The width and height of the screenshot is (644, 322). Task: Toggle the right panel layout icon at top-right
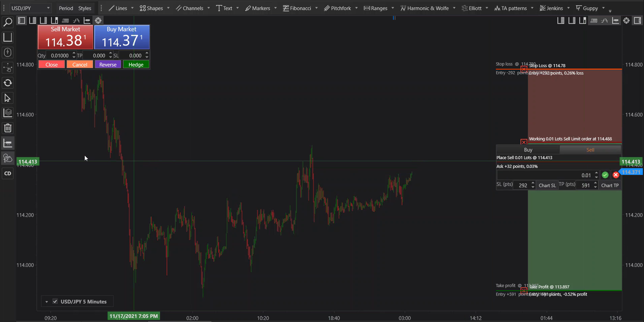[x=638, y=20]
